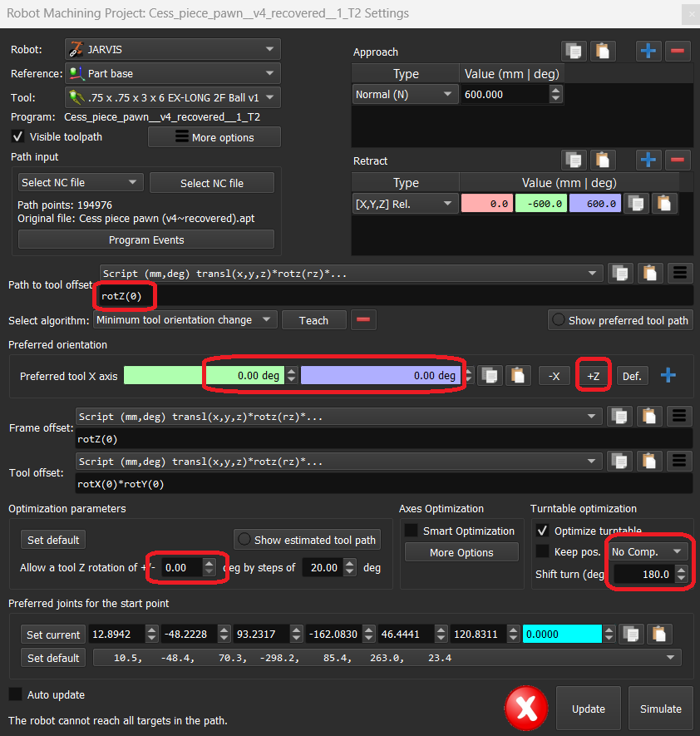Click the Approach copy icon
Viewport: 700px width, 736px height.
click(x=573, y=51)
